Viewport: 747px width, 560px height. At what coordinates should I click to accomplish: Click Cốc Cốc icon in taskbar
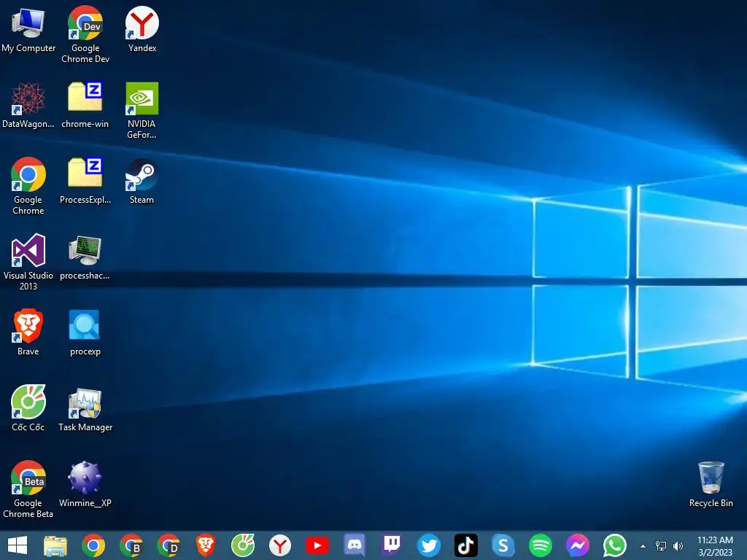click(243, 545)
